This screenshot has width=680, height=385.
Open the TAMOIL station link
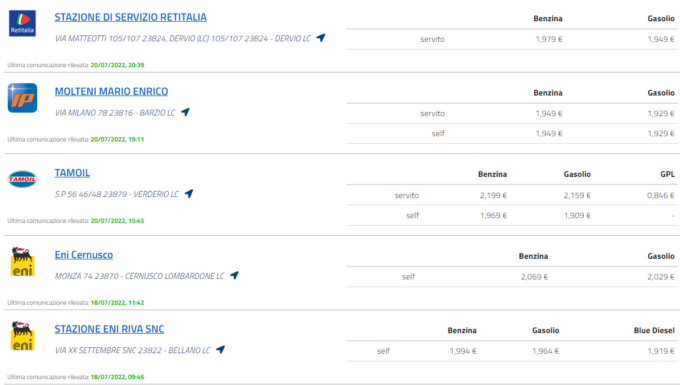pyautogui.click(x=72, y=173)
